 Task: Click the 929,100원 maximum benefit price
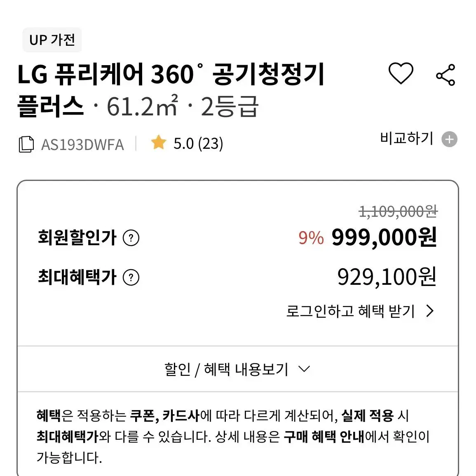pyautogui.click(x=387, y=277)
